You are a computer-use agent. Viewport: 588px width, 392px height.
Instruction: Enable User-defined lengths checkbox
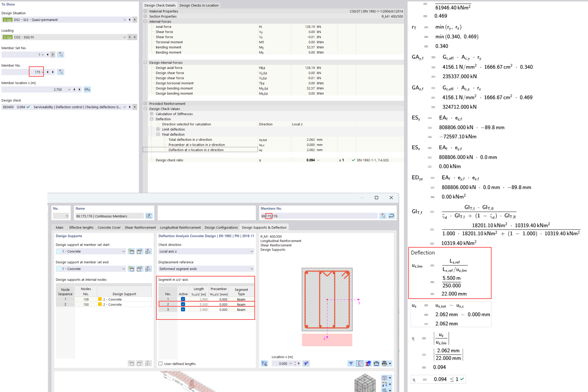(161, 364)
